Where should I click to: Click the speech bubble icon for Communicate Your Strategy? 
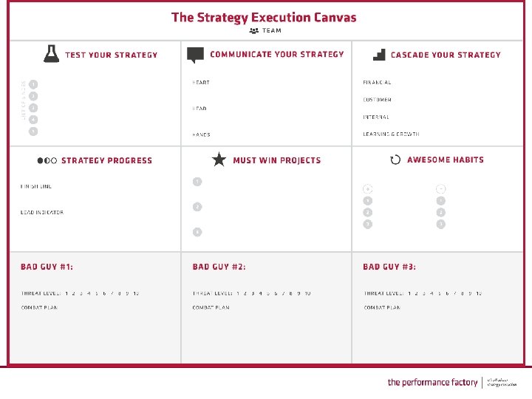[x=195, y=55]
